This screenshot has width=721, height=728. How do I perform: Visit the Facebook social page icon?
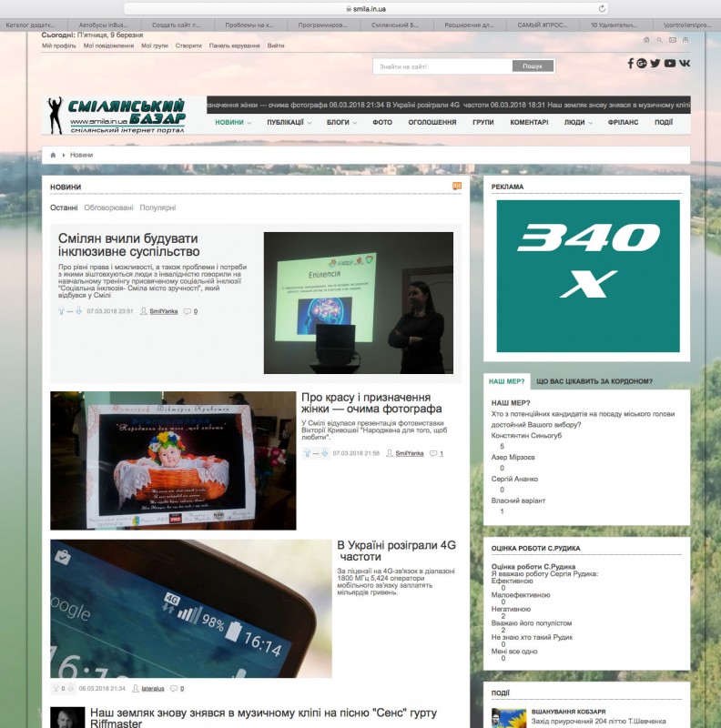tap(630, 63)
